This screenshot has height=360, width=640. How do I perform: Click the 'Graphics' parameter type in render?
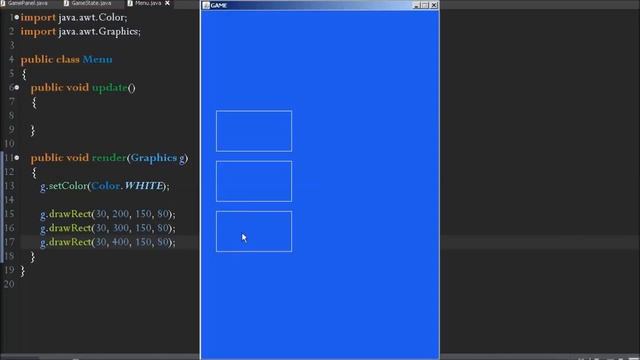[x=154, y=158]
